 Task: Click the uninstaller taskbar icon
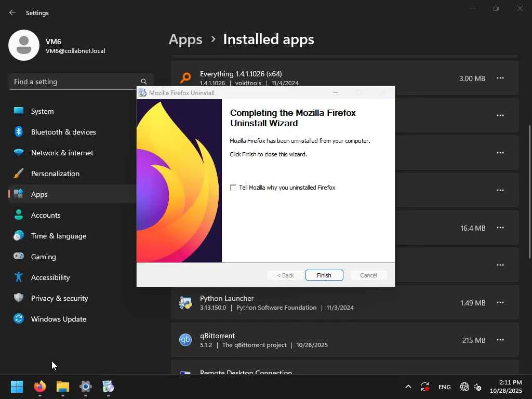tap(108, 387)
